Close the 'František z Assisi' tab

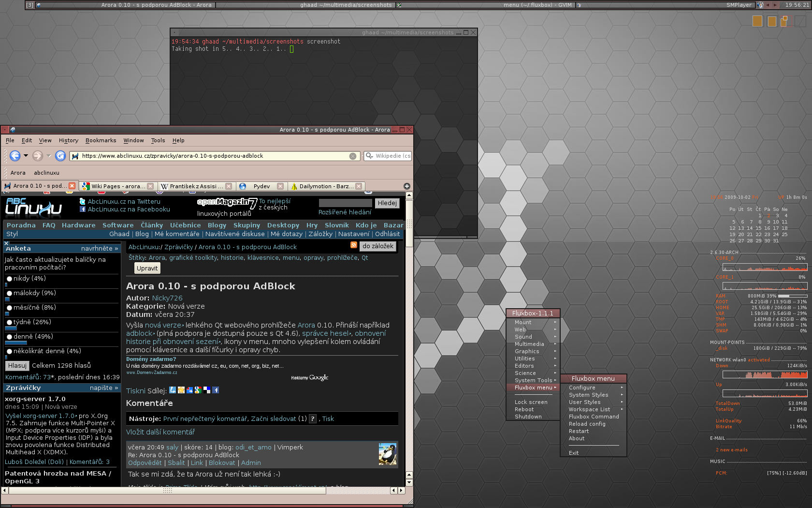[x=229, y=186]
